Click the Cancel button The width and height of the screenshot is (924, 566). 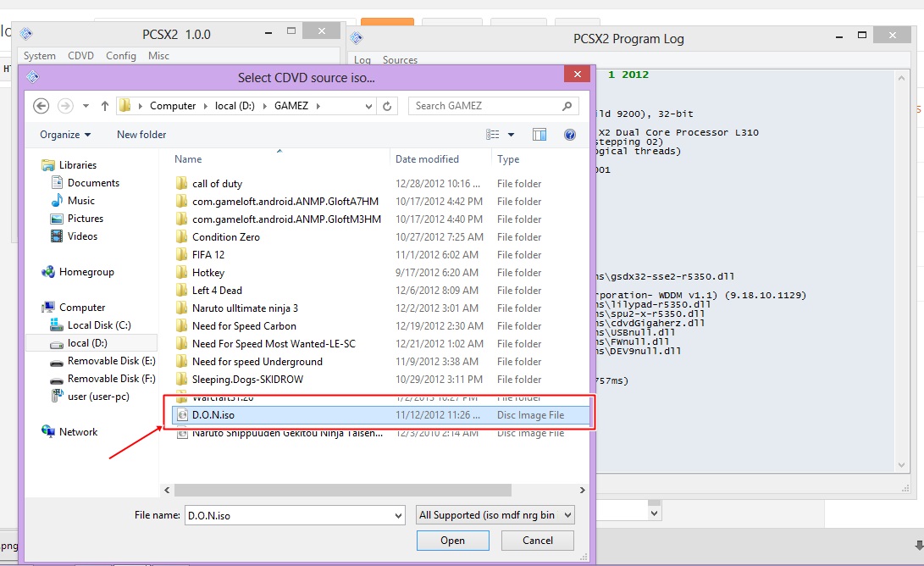pyautogui.click(x=538, y=540)
